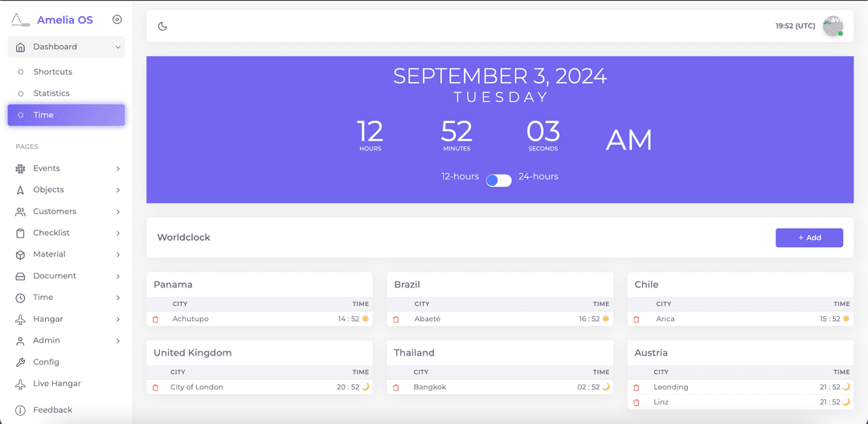Screen dimensions: 868x424
Task: Expand the Customers submenu chevron
Action: point(118,212)
